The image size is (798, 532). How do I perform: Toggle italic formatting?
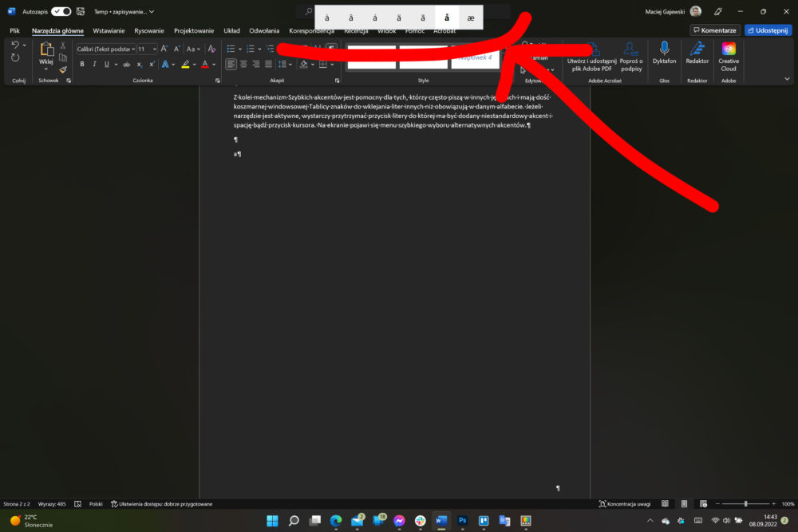pyautogui.click(x=94, y=64)
